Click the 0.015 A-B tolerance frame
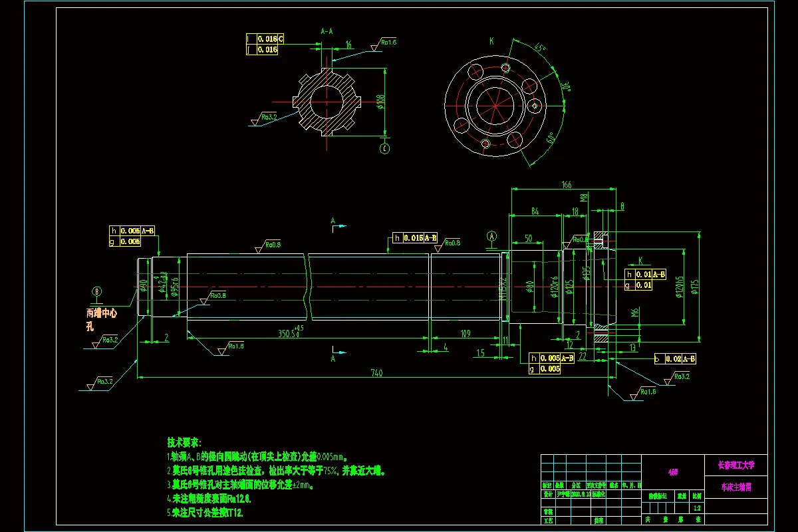The width and height of the screenshot is (798, 532). click(415, 237)
